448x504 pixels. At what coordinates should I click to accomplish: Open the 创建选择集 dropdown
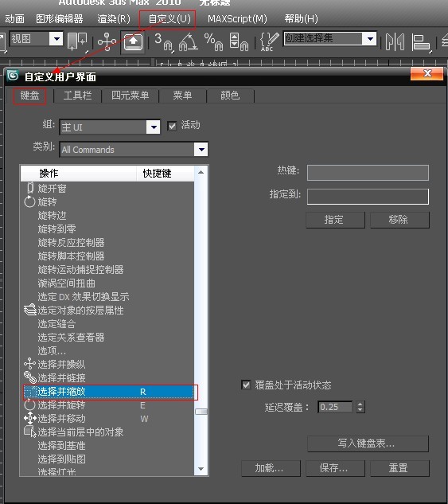pyautogui.click(x=370, y=39)
